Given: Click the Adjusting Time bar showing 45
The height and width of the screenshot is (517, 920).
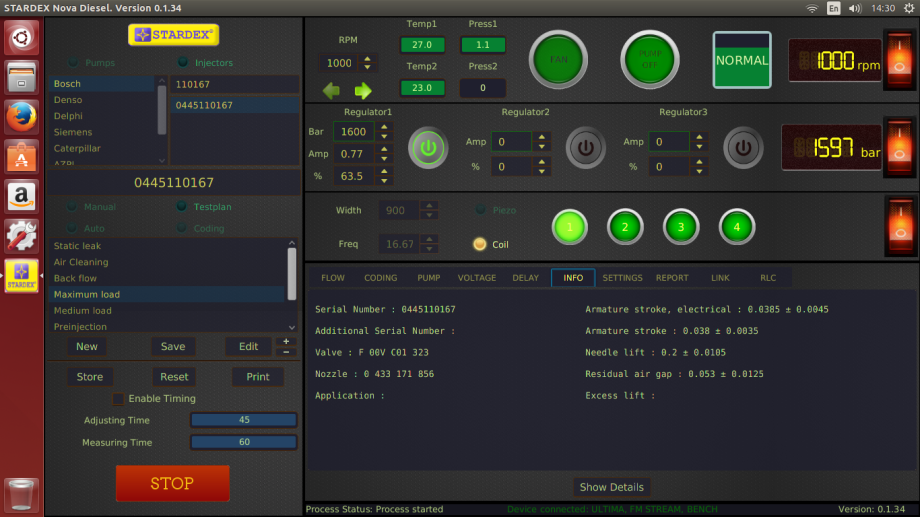Looking at the screenshot, I should click(243, 420).
